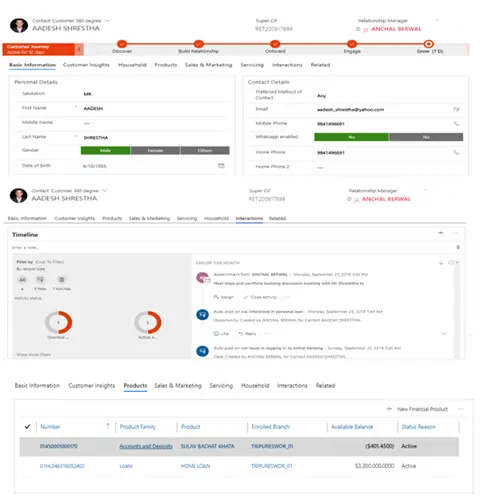Open the ellipsis menu beside New Financial Product
Screen dimensions: 485x496
tap(461, 409)
